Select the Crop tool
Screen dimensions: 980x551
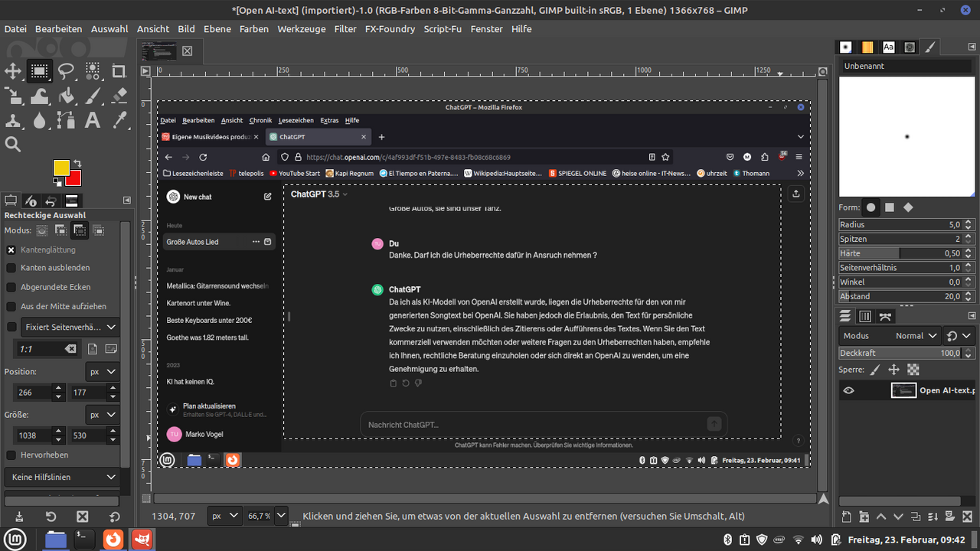[119, 72]
